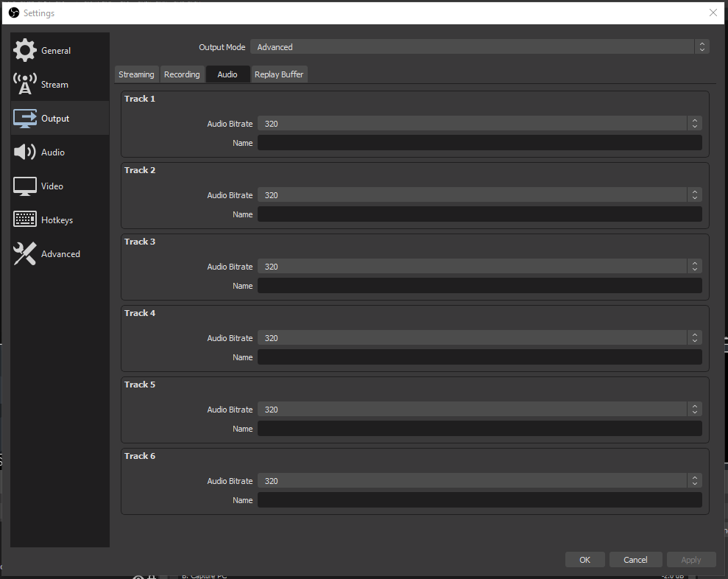728x579 pixels.
Task: Click the Track 2 Name field
Action: (x=480, y=214)
